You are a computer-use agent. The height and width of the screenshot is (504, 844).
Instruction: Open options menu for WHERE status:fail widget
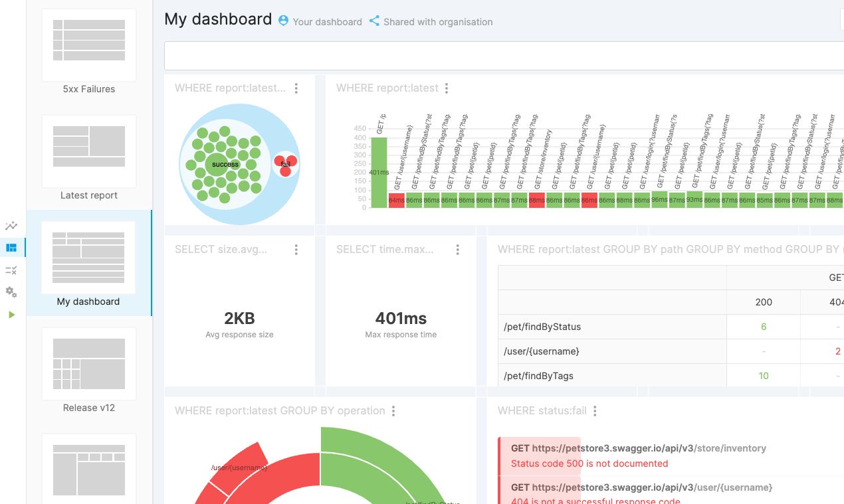595,411
